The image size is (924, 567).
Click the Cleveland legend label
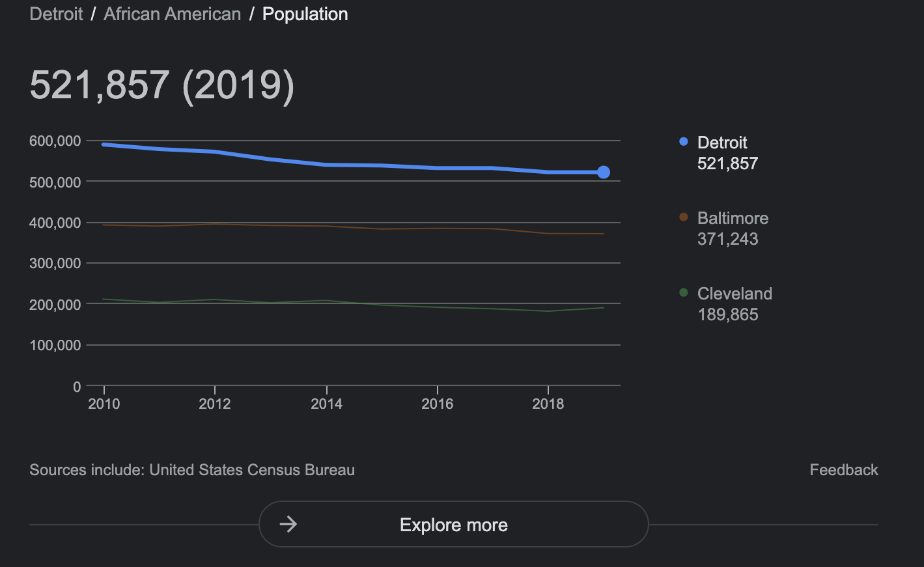pos(735,294)
